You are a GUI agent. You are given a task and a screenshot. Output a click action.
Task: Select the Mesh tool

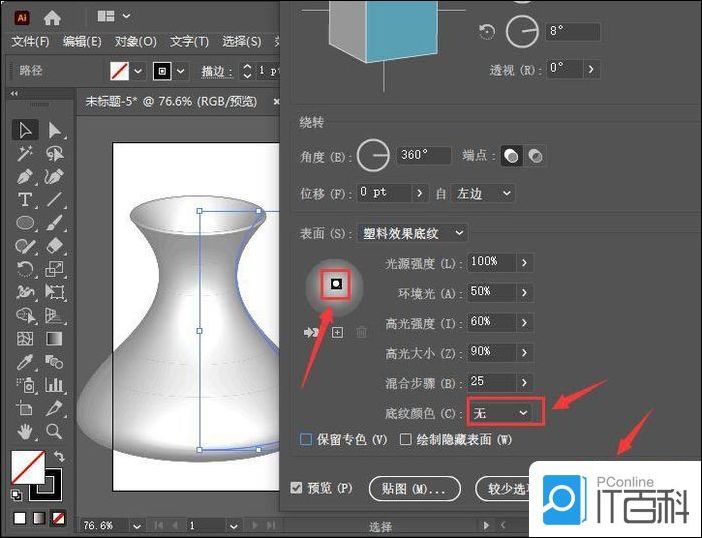click(x=25, y=339)
